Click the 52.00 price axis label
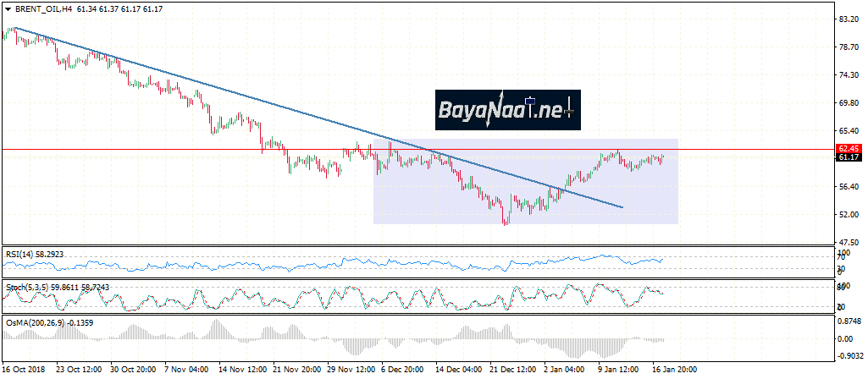Viewport: 868px width, 379px height. tap(849, 214)
